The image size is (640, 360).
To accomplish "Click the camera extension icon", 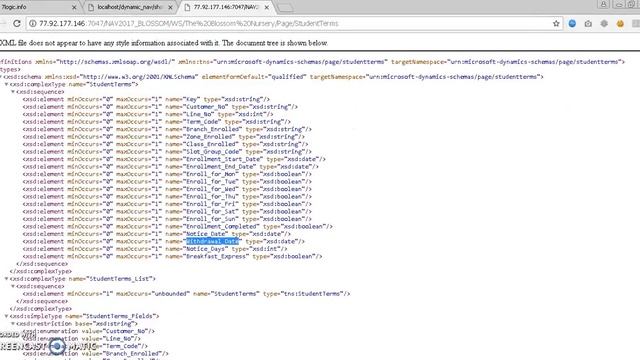I will click(588, 24).
